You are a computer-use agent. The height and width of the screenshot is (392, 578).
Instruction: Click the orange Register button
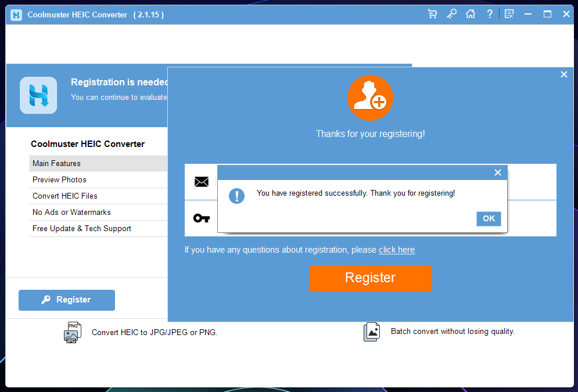pyautogui.click(x=370, y=278)
